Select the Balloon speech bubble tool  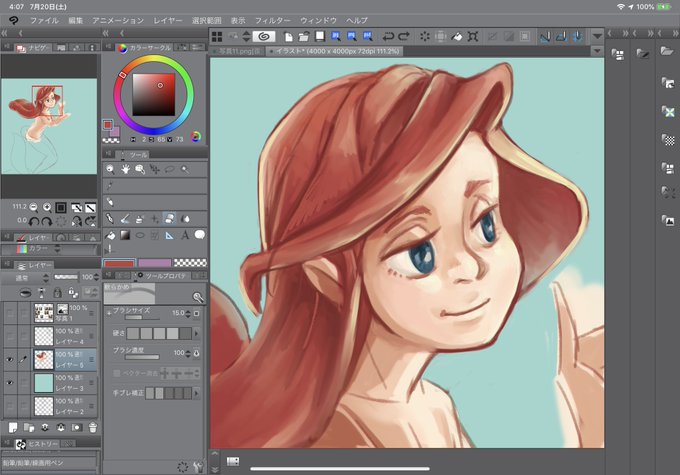pyautogui.click(x=199, y=235)
